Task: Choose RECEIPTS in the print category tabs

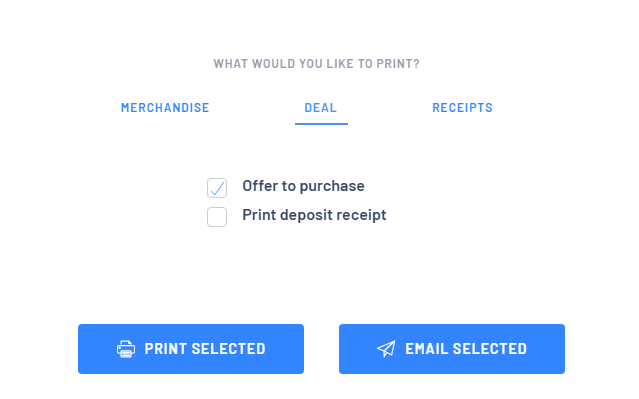Action: pos(463,108)
